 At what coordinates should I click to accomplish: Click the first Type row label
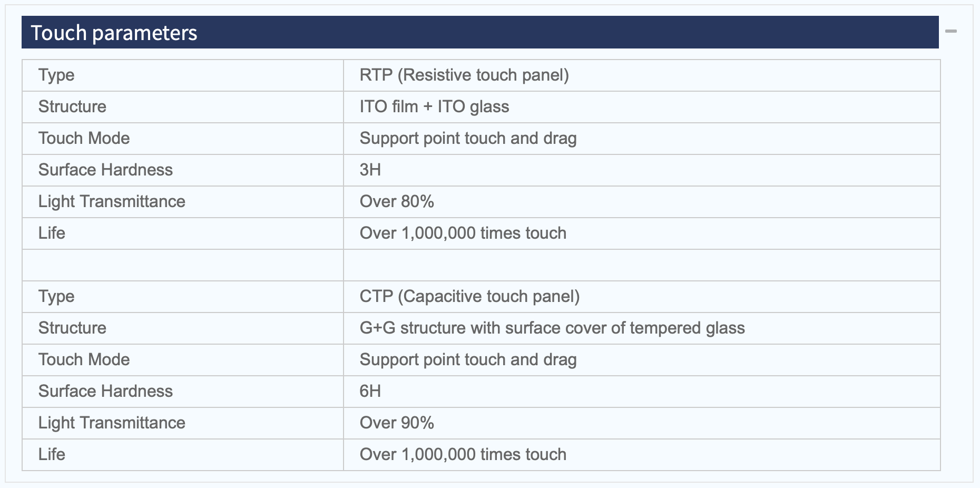point(56,75)
